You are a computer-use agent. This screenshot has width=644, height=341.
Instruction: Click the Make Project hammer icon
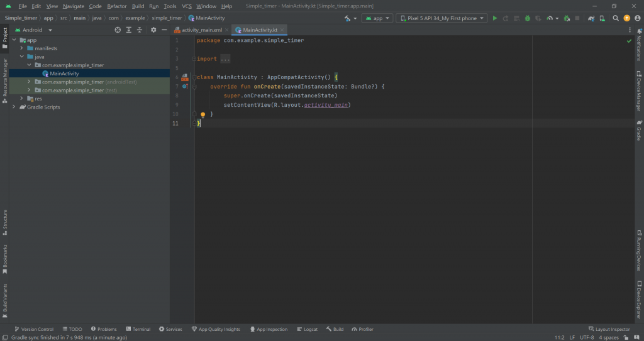coord(348,18)
